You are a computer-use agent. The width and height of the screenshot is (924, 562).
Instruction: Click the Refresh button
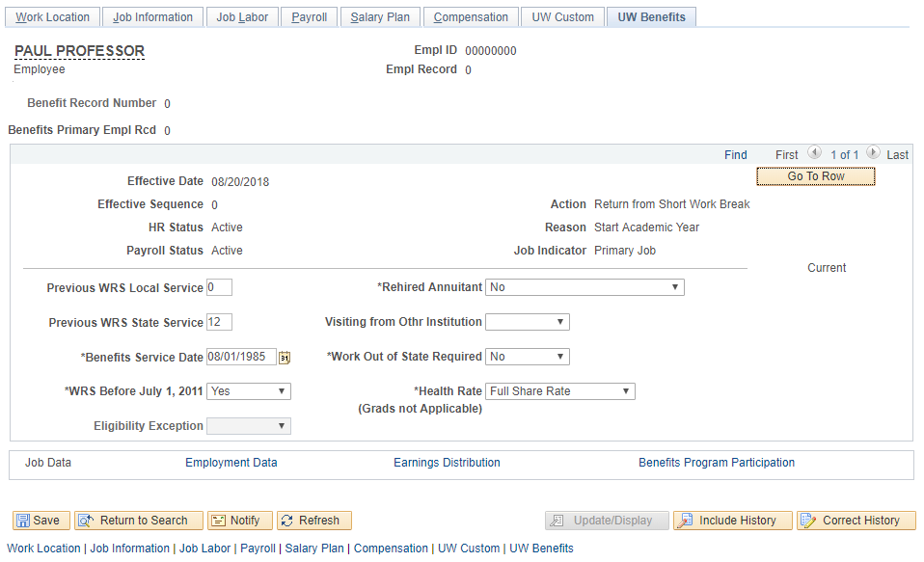click(x=314, y=521)
